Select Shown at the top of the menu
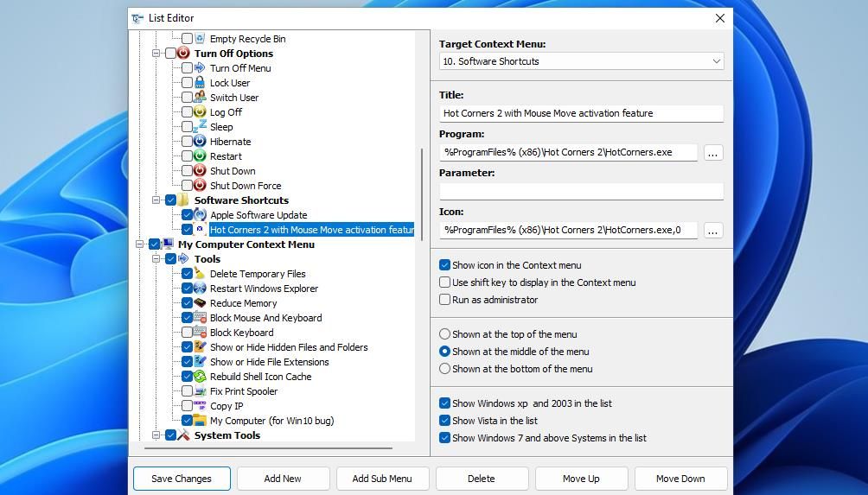Viewport: 868px width, 495px height. [x=445, y=334]
